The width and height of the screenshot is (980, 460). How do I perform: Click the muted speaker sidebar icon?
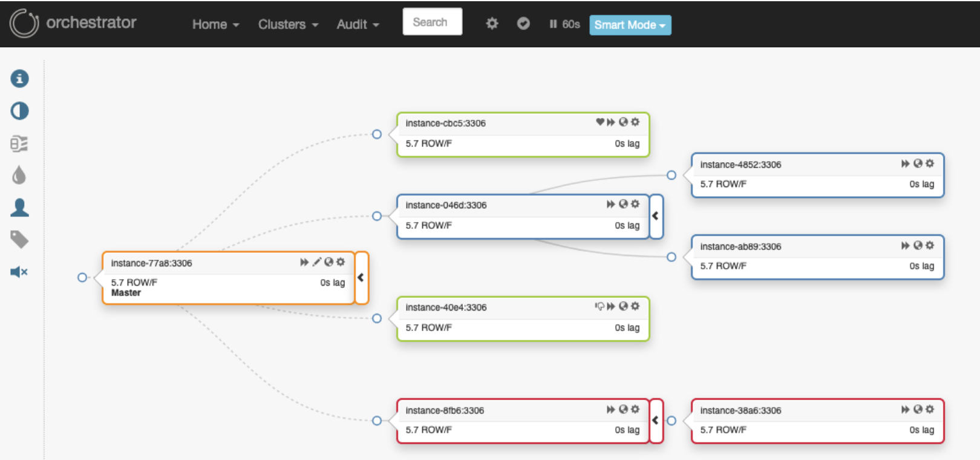[x=19, y=272]
